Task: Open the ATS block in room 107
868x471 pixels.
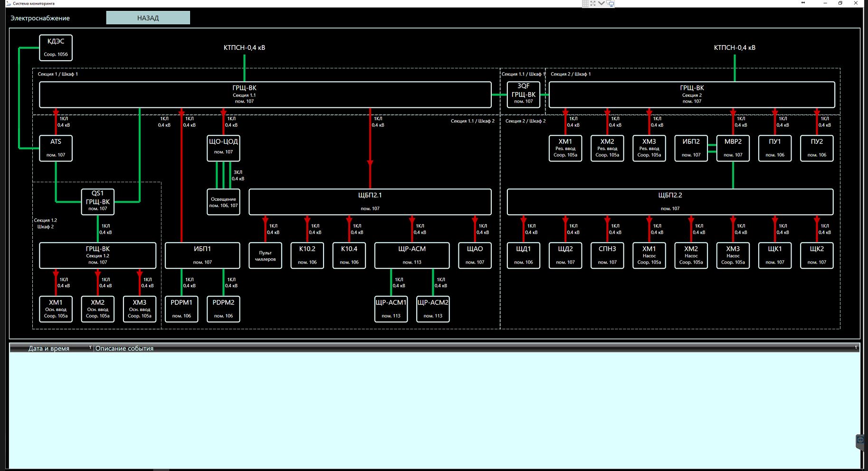Action: (56, 148)
